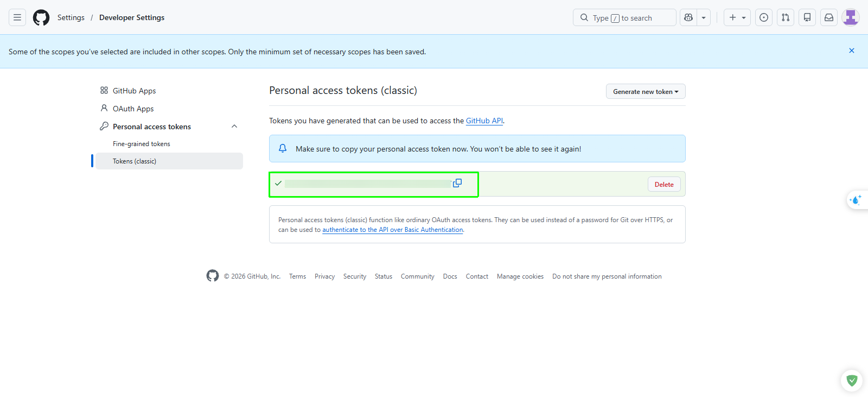The width and height of the screenshot is (868, 397).
Task: Open Privacy footer link
Action: [x=324, y=276]
